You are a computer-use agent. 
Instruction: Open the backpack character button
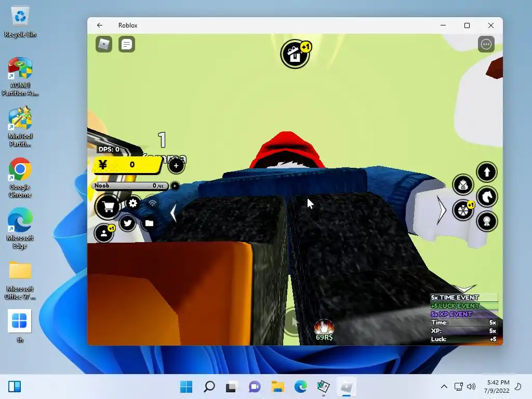click(463, 185)
